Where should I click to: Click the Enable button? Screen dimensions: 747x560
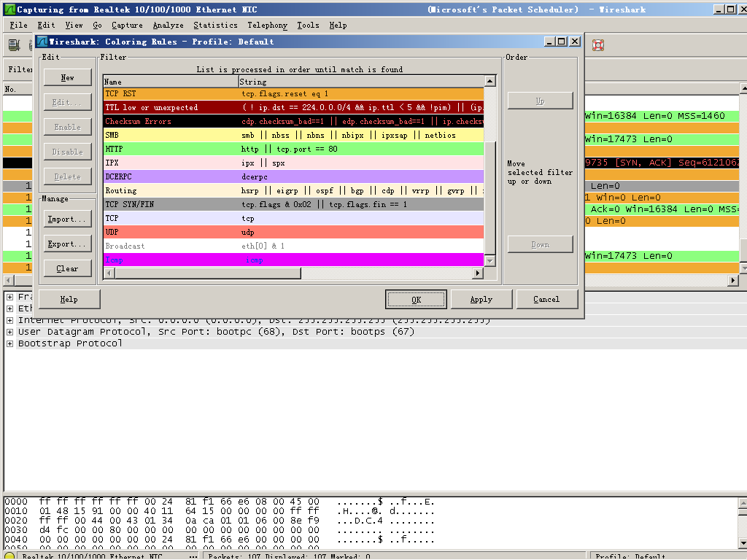68,127
